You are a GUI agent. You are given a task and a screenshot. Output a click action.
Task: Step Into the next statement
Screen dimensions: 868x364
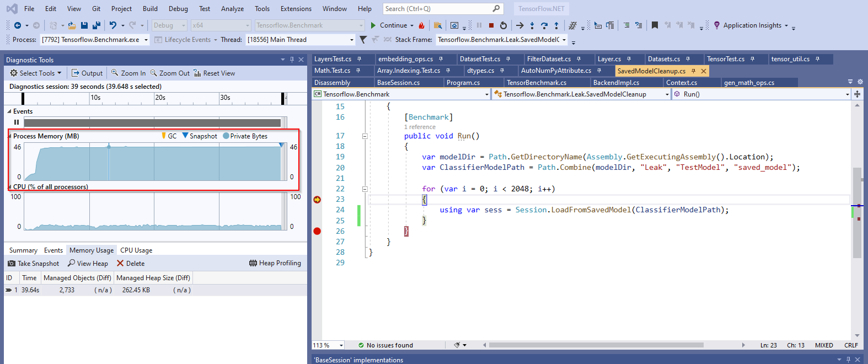[x=532, y=25]
